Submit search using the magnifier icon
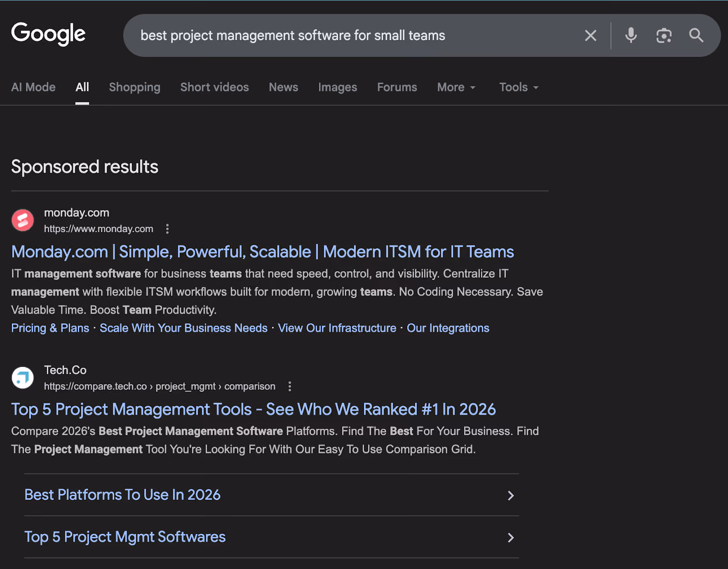Viewport: 728px width, 569px height. click(696, 36)
